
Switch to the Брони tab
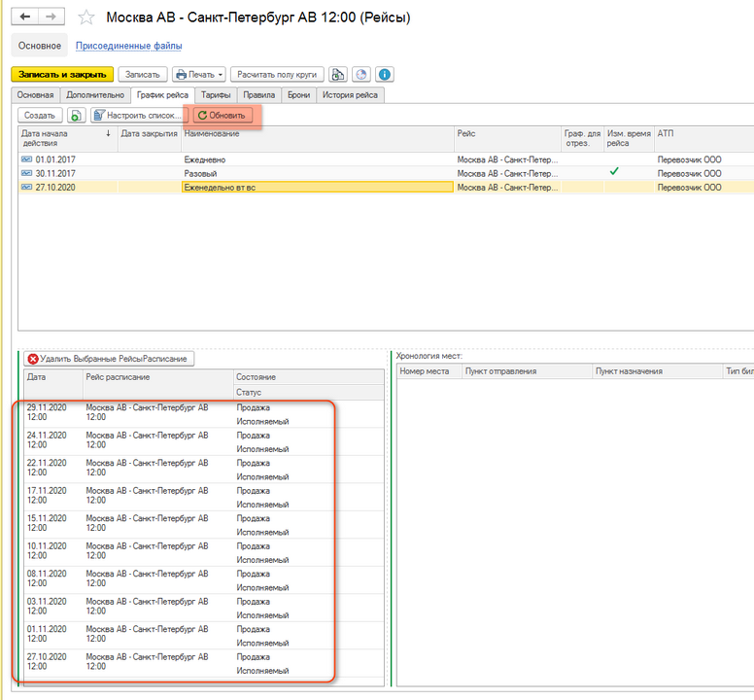298,95
